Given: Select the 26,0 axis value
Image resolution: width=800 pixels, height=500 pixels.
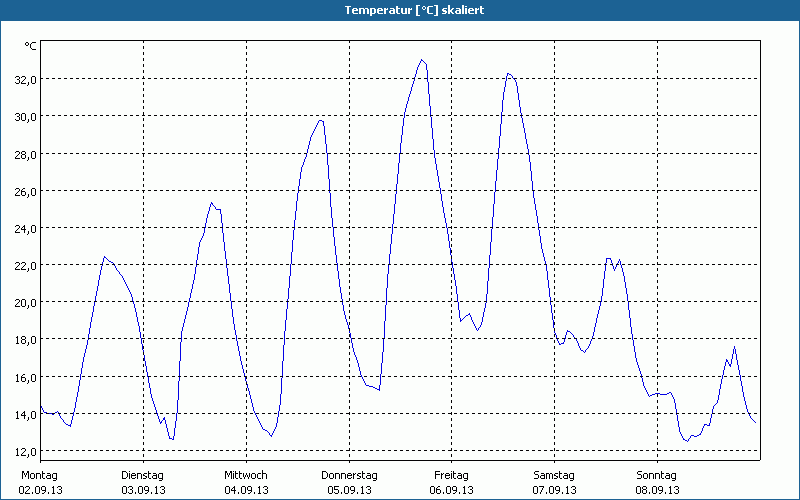Looking at the screenshot, I should [26, 191].
